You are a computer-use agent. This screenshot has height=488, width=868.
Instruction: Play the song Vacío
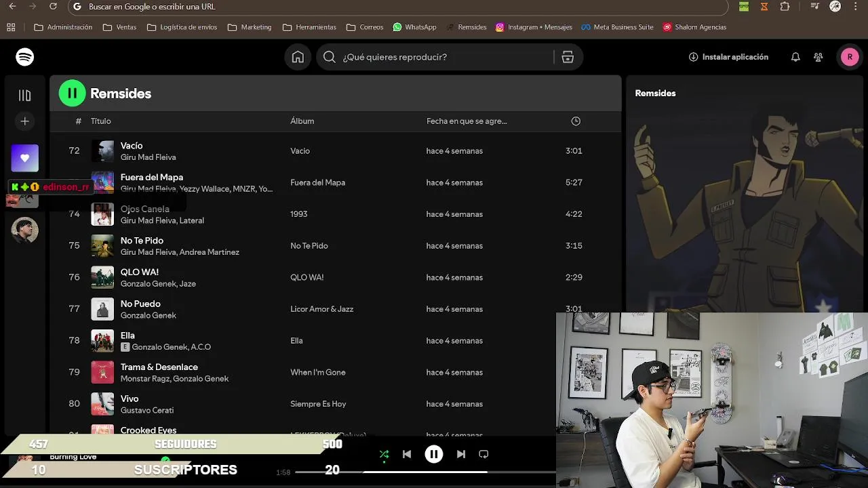pyautogui.click(x=132, y=146)
